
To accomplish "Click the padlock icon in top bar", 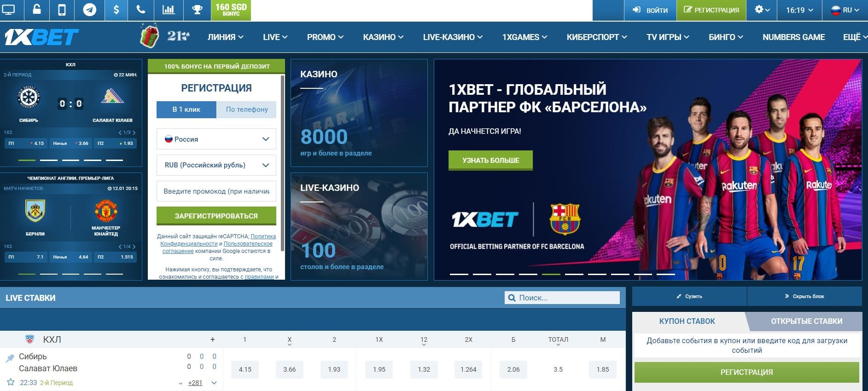I will 35,10.
